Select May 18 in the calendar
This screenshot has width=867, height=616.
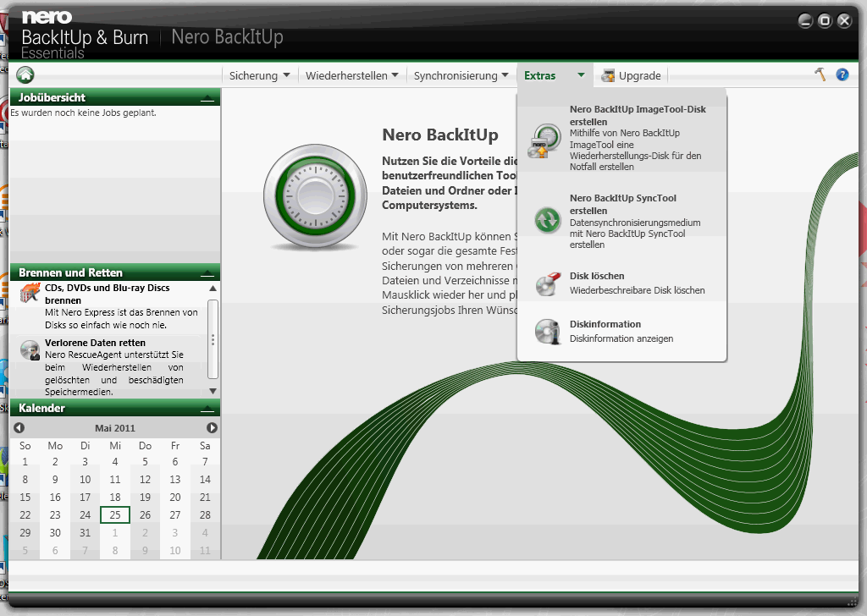115,498
